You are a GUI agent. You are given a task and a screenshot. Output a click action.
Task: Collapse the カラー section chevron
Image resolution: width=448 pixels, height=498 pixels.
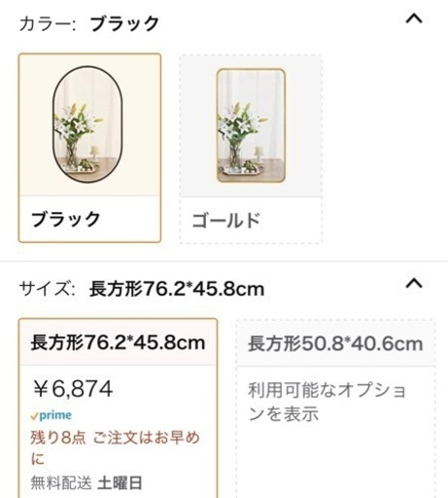414,18
